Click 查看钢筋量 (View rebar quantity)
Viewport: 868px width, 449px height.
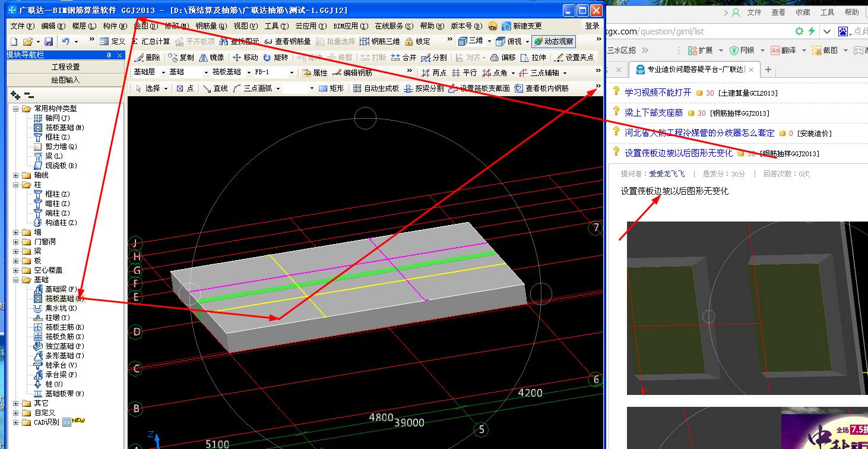point(287,42)
